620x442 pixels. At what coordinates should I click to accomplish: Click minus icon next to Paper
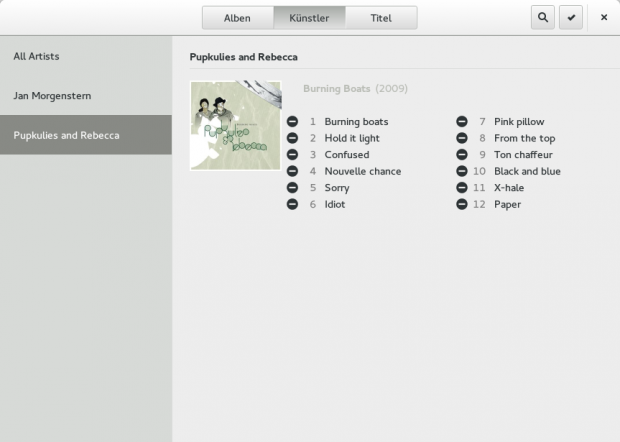tap(462, 204)
